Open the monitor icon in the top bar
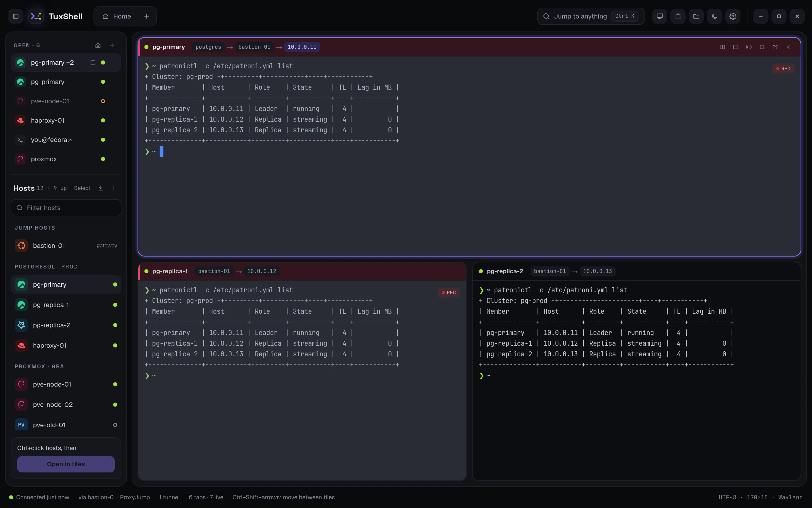 [x=659, y=16]
